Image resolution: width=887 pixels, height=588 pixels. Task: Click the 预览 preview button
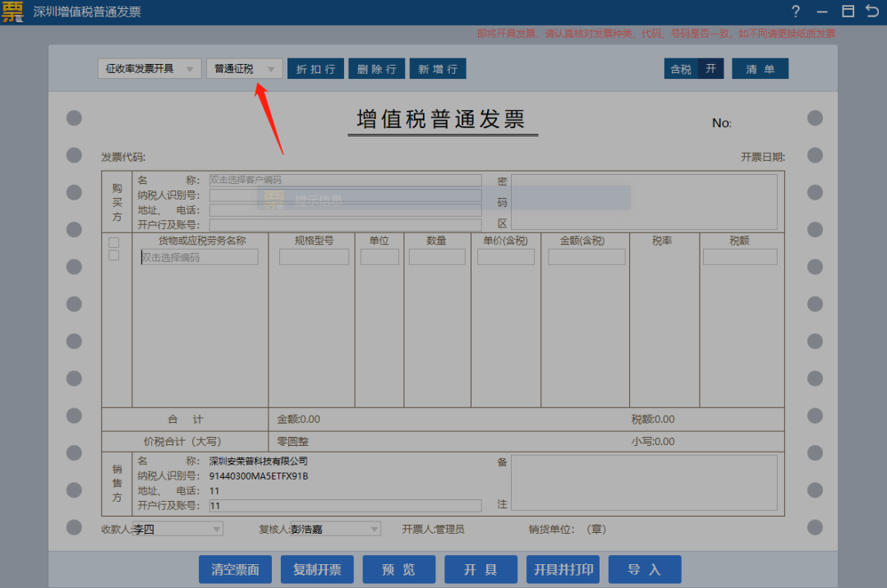point(399,569)
